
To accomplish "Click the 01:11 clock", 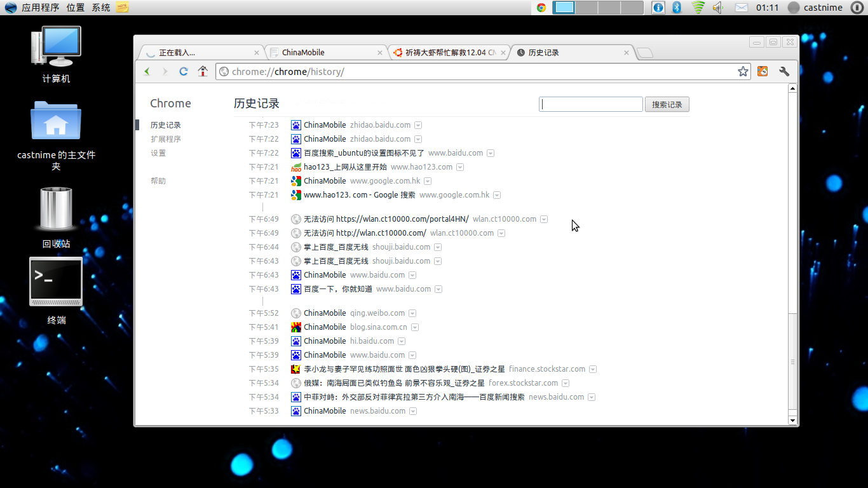I will (767, 8).
